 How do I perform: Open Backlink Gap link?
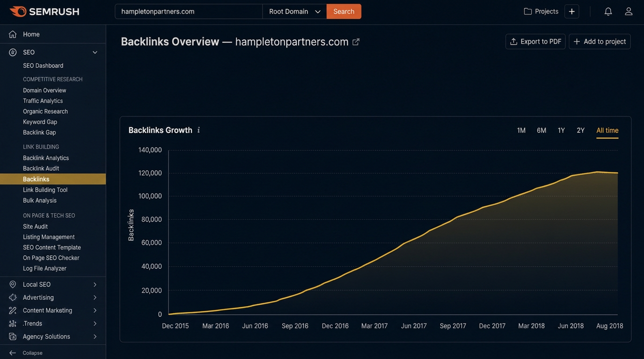(x=39, y=132)
